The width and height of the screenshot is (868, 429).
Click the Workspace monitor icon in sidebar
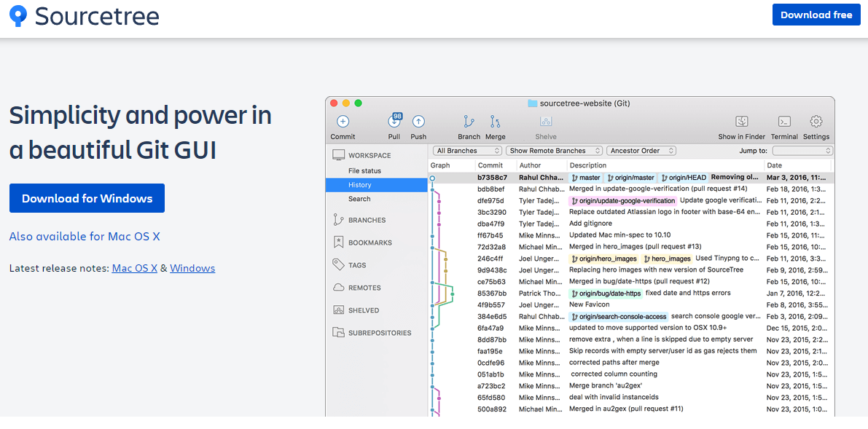point(338,156)
